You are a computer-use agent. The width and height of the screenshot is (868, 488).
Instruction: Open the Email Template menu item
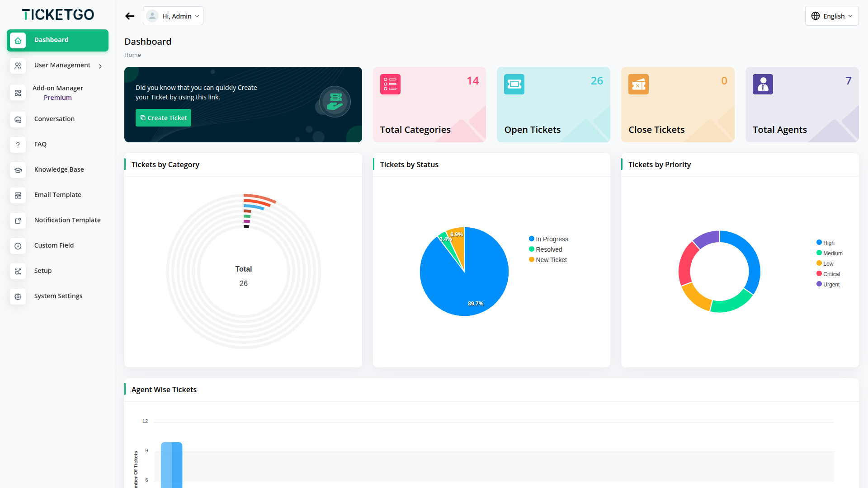tap(58, 195)
